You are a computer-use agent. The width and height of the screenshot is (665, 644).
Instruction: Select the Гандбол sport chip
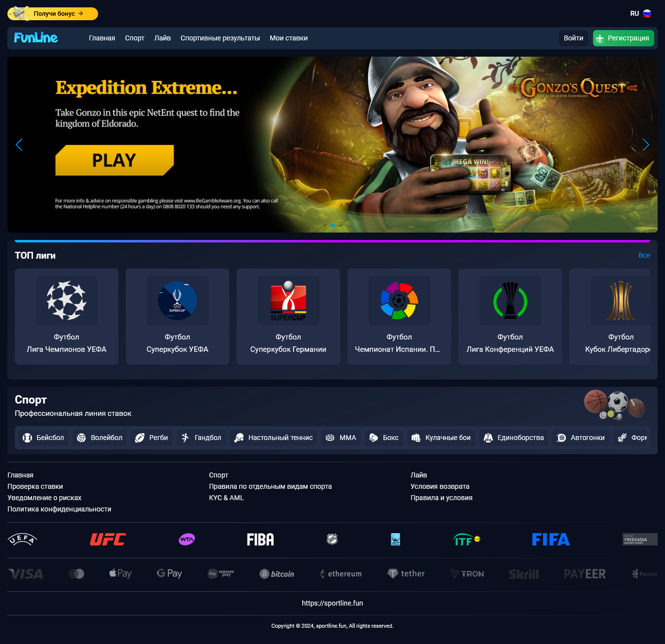click(x=201, y=438)
